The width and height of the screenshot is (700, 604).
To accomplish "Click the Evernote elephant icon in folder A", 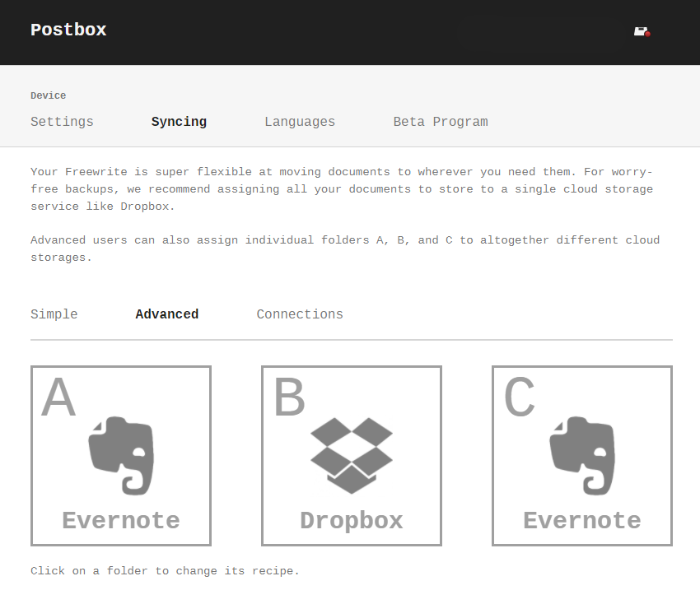I will pos(121,456).
